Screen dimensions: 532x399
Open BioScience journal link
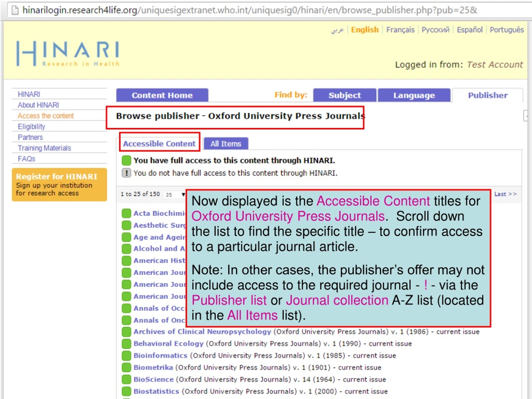pyautogui.click(x=154, y=379)
